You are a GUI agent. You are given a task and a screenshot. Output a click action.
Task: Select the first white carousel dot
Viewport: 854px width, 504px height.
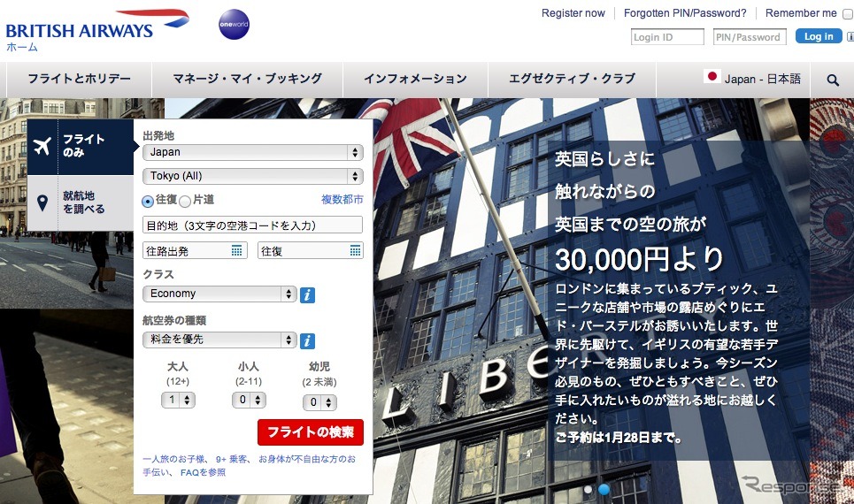589,489
